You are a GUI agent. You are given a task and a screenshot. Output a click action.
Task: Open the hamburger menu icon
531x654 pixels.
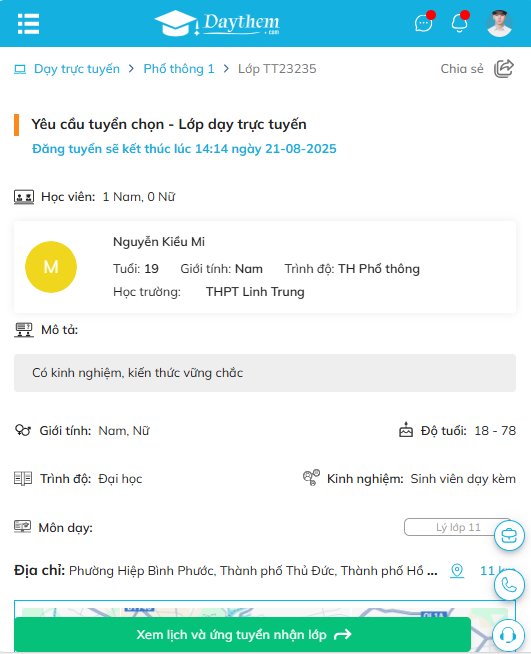[28, 24]
